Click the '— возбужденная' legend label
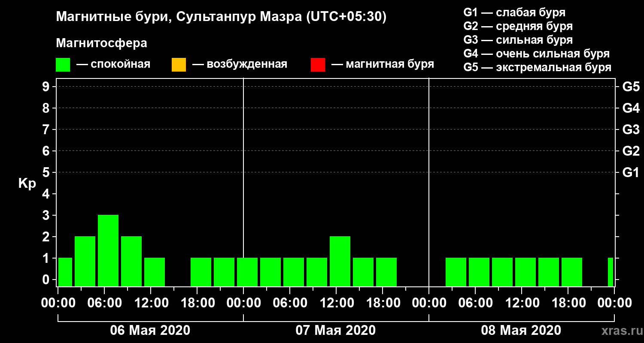Viewport: 644px width, 343px height. (240, 65)
